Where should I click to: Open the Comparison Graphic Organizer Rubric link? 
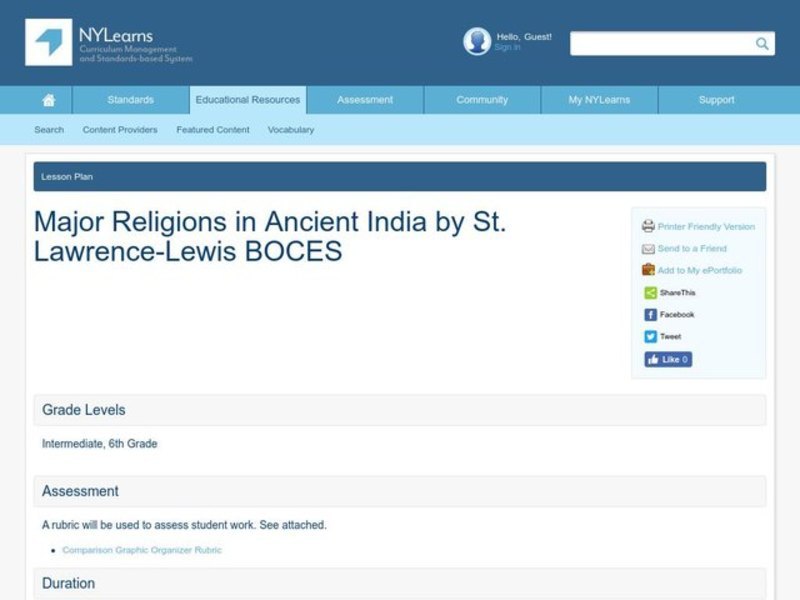(141, 549)
